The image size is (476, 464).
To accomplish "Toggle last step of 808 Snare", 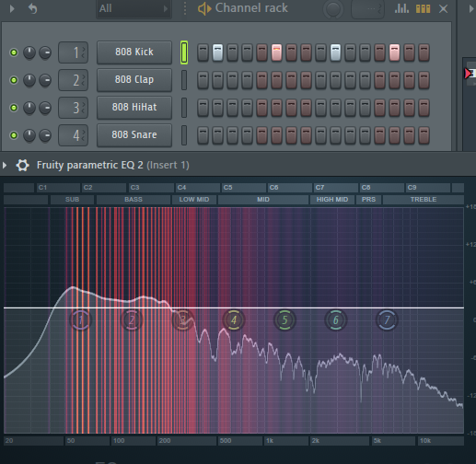I will coord(424,135).
